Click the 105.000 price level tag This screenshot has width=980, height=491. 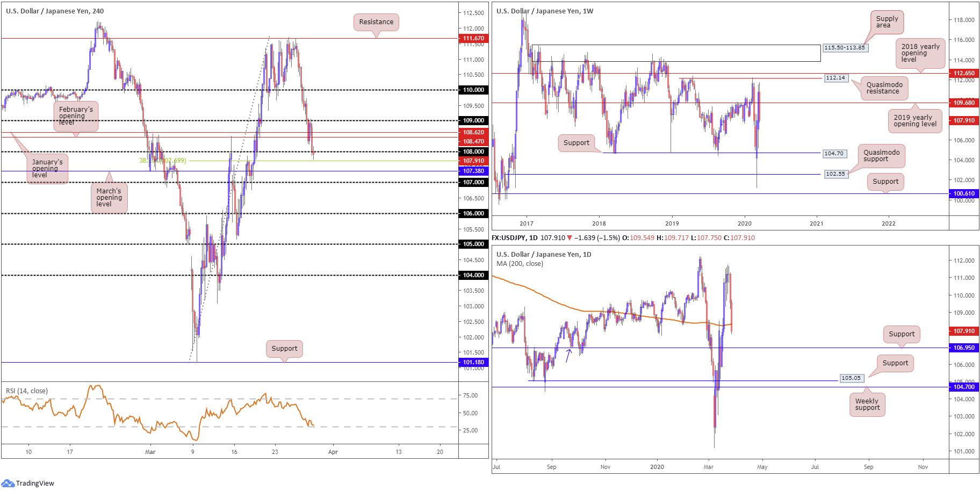pos(473,244)
